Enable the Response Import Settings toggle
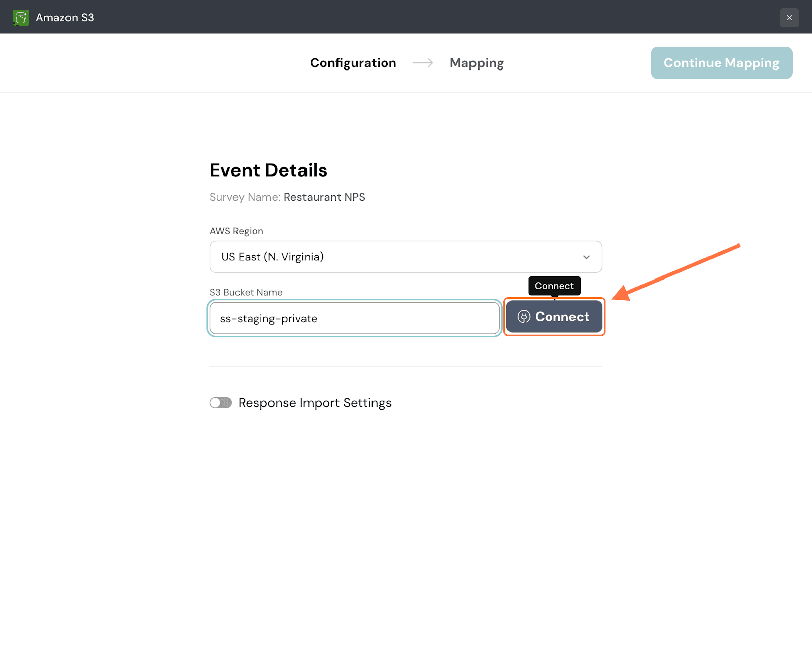The height and width of the screenshot is (662, 812). (x=221, y=403)
